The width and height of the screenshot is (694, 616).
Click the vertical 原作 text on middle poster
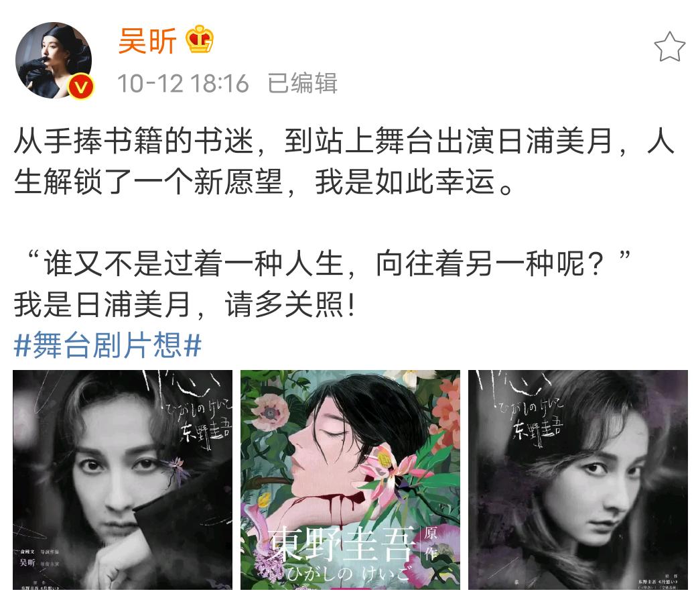pyautogui.click(x=431, y=544)
